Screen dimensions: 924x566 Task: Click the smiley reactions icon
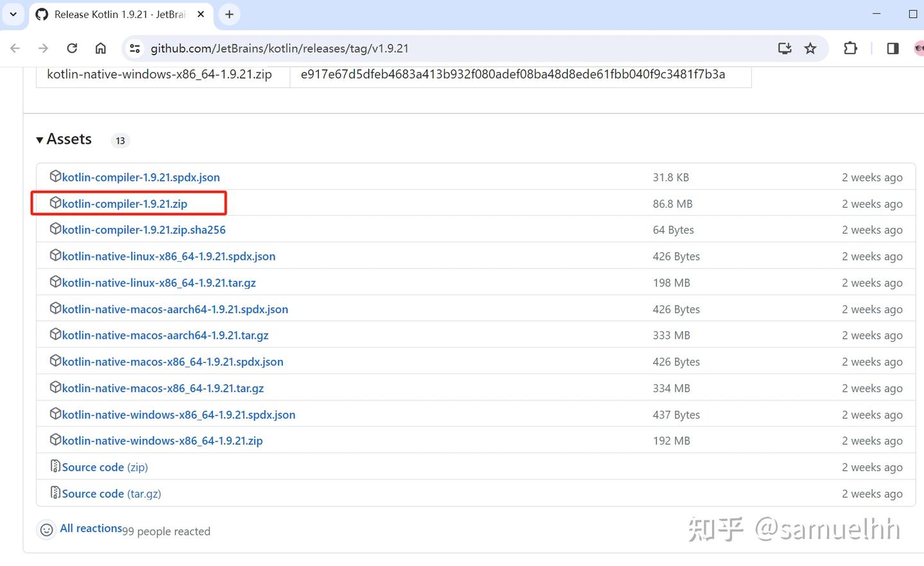coord(46,530)
